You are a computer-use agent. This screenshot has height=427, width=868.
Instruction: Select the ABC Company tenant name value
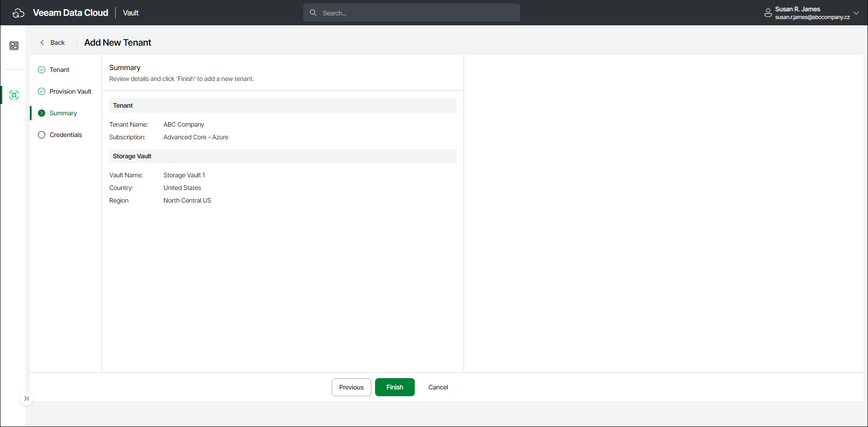[183, 124]
